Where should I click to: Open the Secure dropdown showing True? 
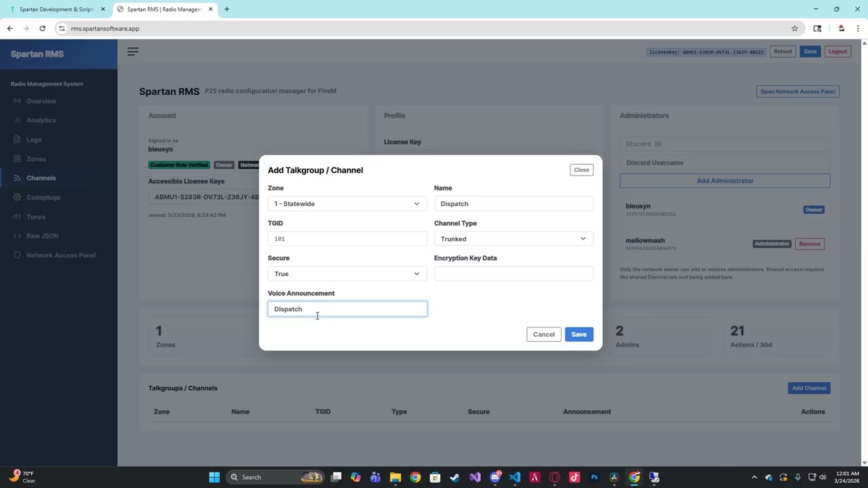click(x=347, y=274)
